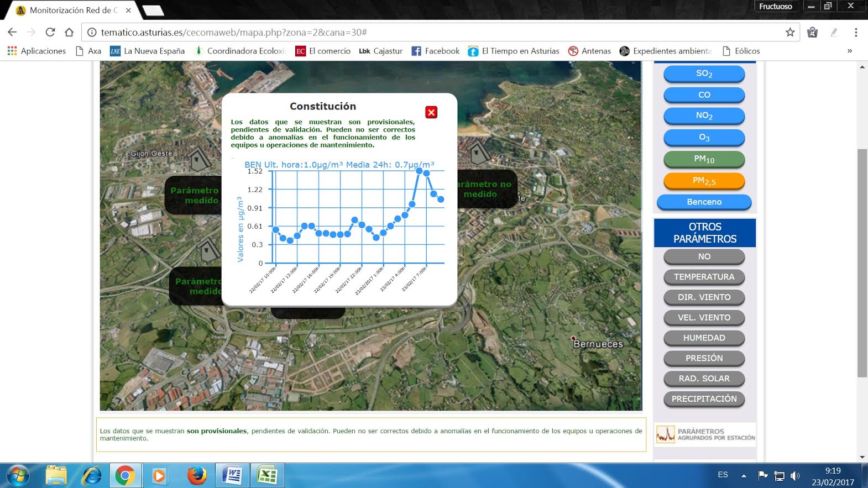The height and width of the screenshot is (488, 868).
Task: Show hidden system tray icons
Action: coord(744,475)
